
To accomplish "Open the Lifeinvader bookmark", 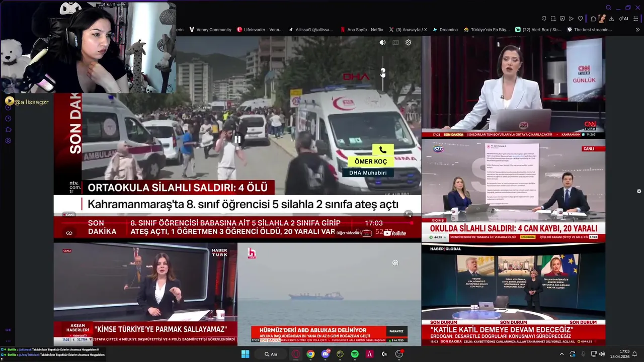I will pyautogui.click(x=260, y=30).
